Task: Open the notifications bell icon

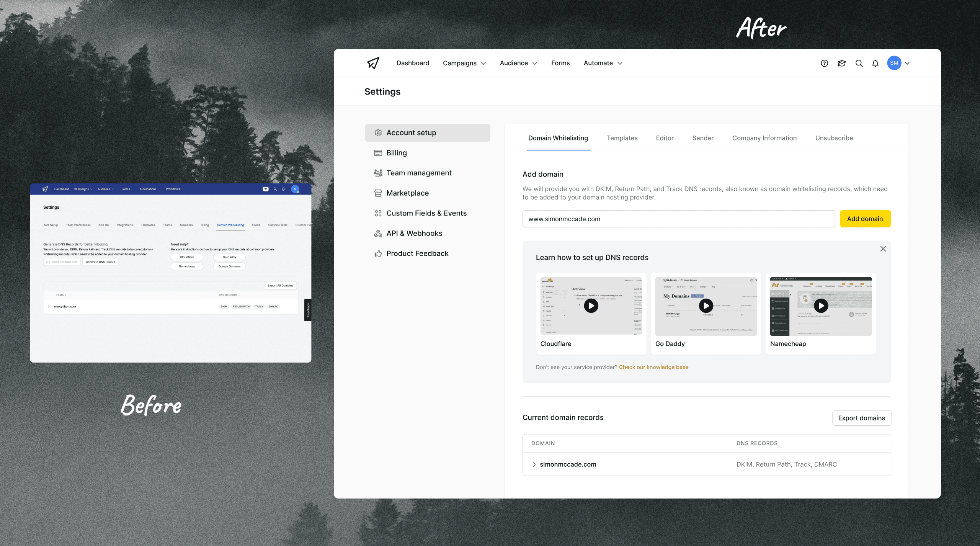Action: 875,63
